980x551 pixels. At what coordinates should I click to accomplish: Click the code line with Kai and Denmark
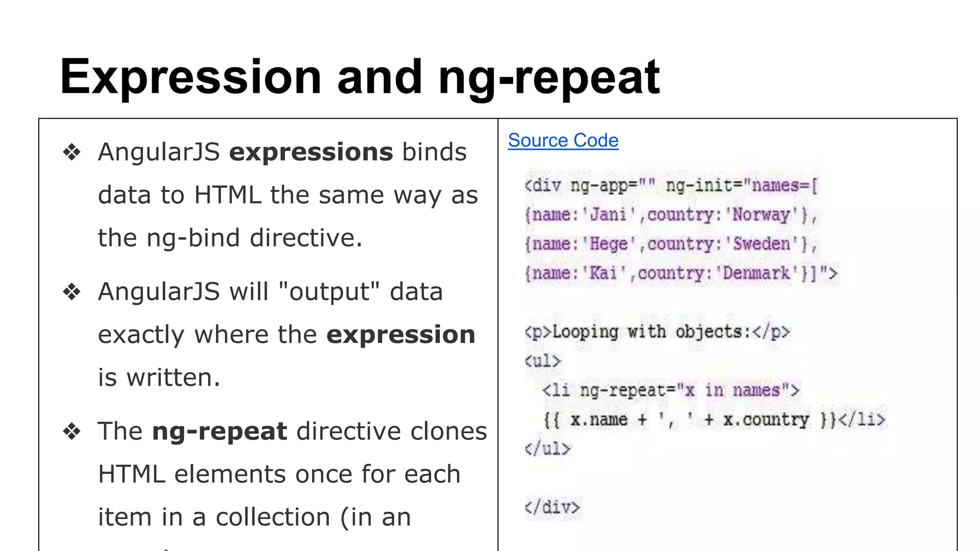(681, 274)
